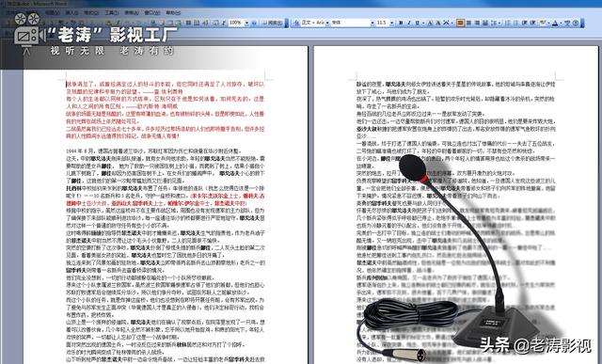Click the character scaling icon
The width and height of the screenshot is (602, 364).
(446, 23)
